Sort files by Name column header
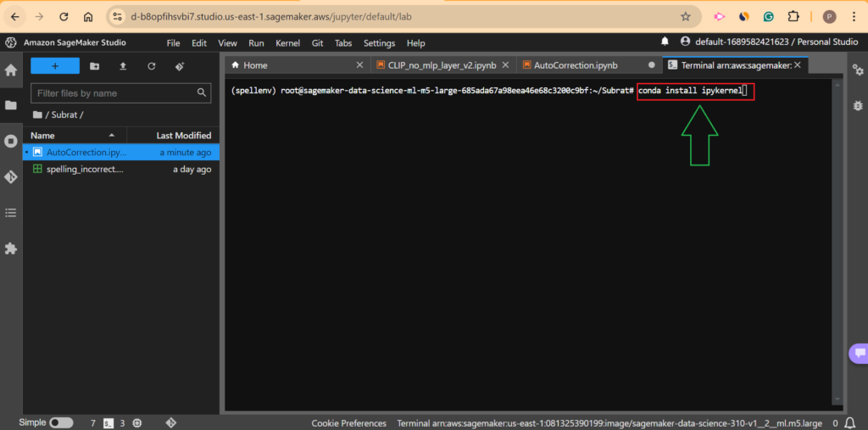Image resolution: width=868 pixels, height=430 pixels. coord(42,136)
